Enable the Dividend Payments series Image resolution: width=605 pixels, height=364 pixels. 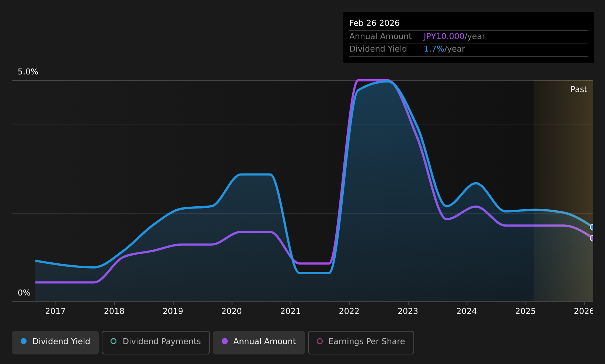coord(156,342)
